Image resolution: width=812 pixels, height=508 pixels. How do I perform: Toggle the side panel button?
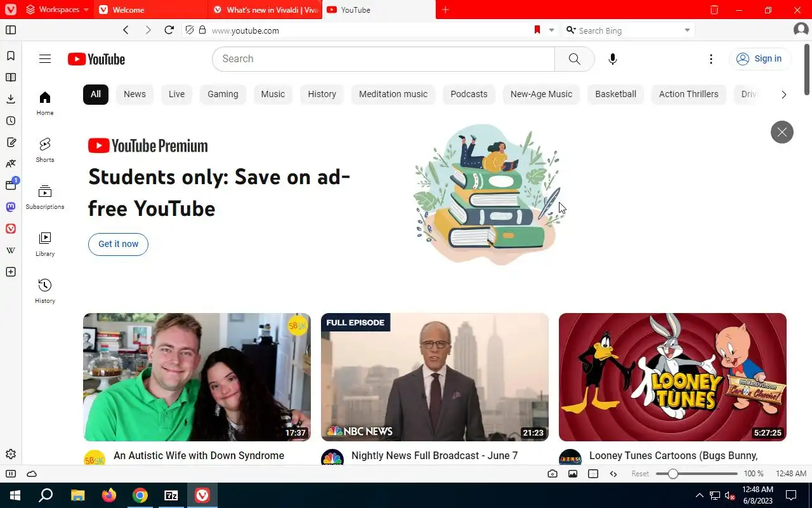tap(11, 30)
